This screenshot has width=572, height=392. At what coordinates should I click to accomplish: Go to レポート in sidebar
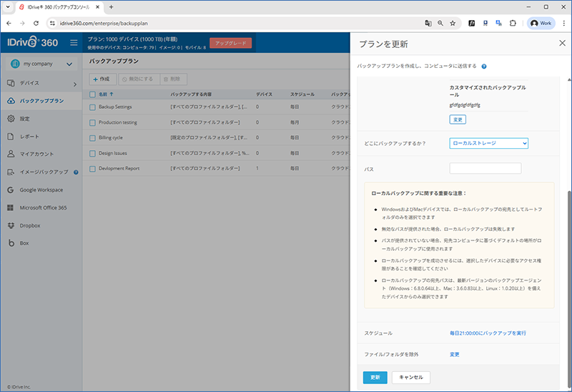(30, 136)
